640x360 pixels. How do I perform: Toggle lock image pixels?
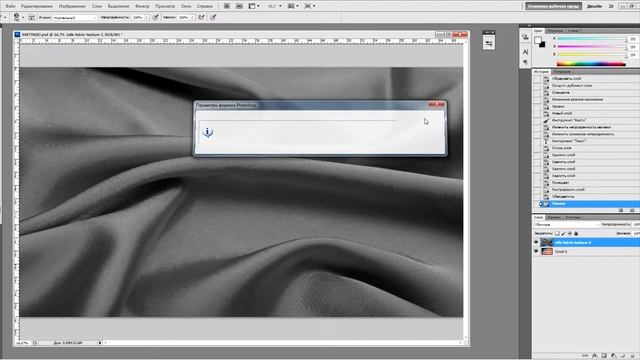[x=564, y=233]
